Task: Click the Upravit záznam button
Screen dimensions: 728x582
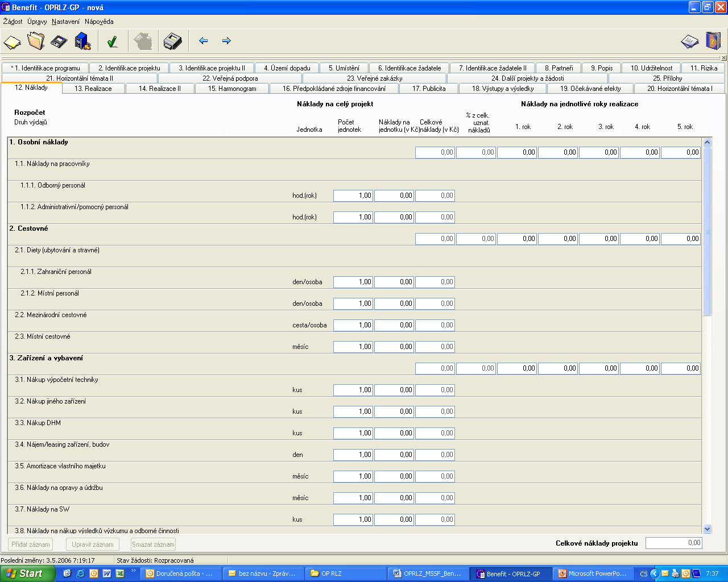Action: coord(93,544)
